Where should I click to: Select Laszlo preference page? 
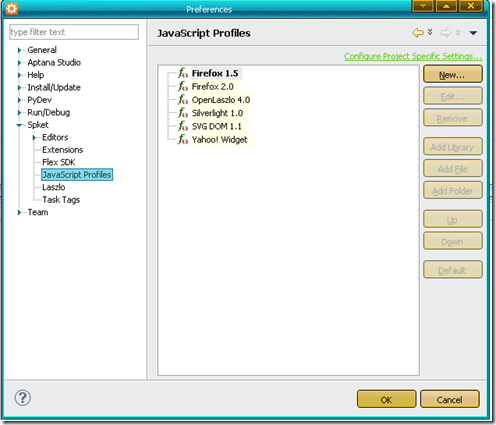[54, 187]
